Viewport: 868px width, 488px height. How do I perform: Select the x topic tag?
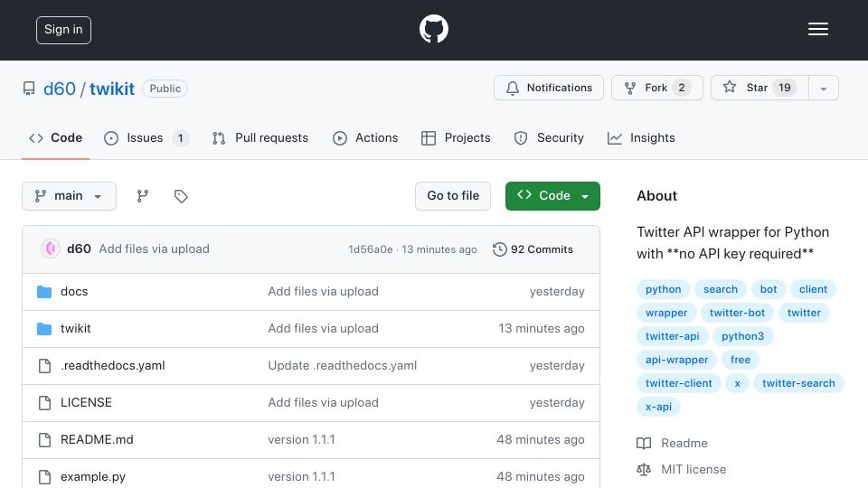738,383
